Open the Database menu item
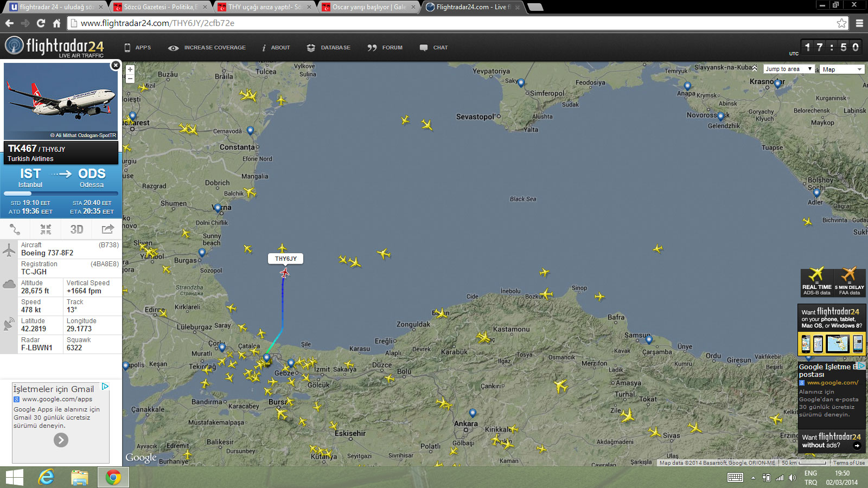 pyautogui.click(x=329, y=48)
